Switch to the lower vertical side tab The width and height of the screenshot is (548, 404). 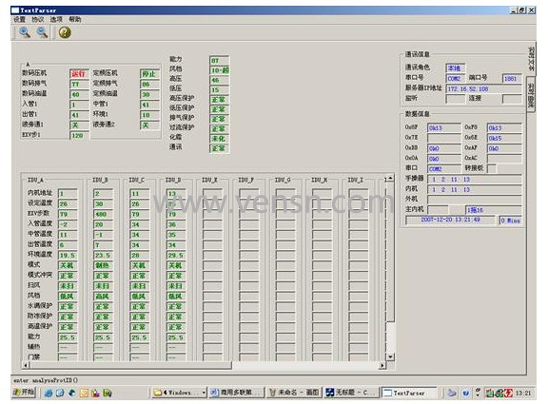[x=531, y=94]
